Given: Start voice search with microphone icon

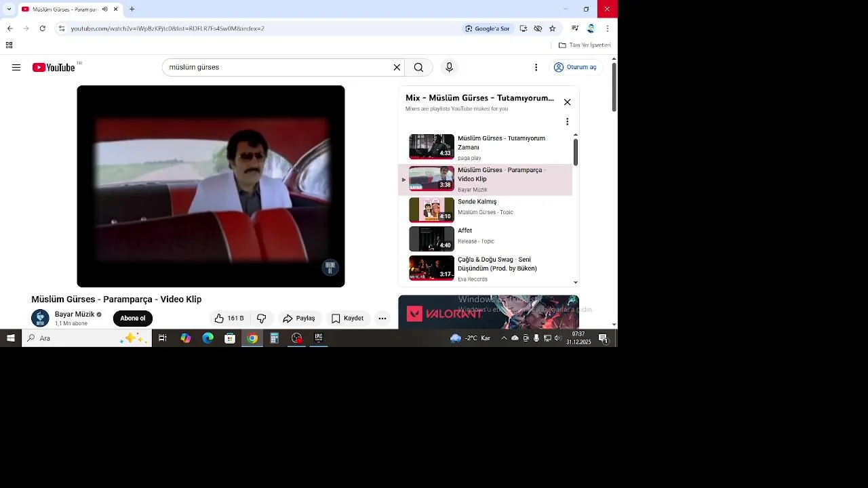Looking at the screenshot, I should click(x=449, y=67).
